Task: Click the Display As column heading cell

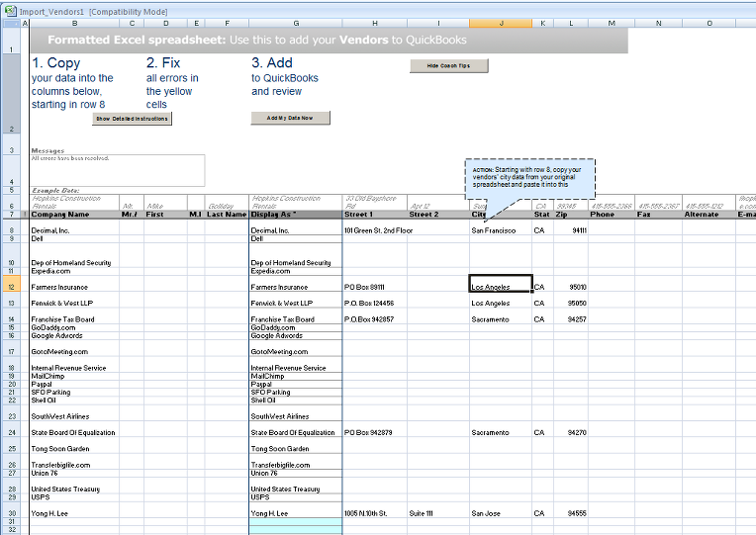Action: click(295, 214)
